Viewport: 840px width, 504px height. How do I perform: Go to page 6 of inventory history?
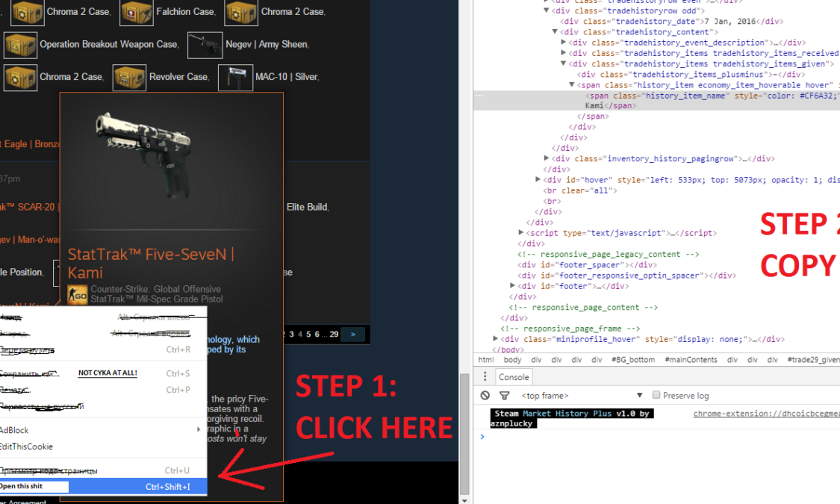pyautogui.click(x=317, y=335)
